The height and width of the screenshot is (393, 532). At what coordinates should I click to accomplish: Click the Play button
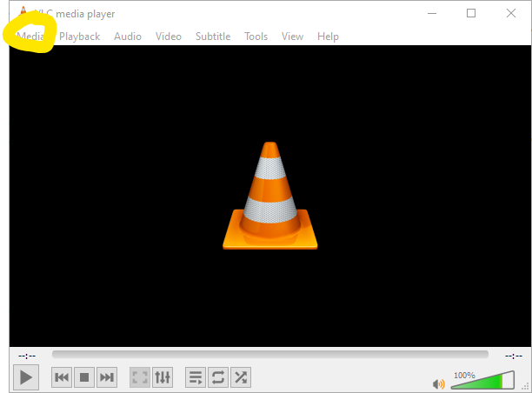click(26, 377)
